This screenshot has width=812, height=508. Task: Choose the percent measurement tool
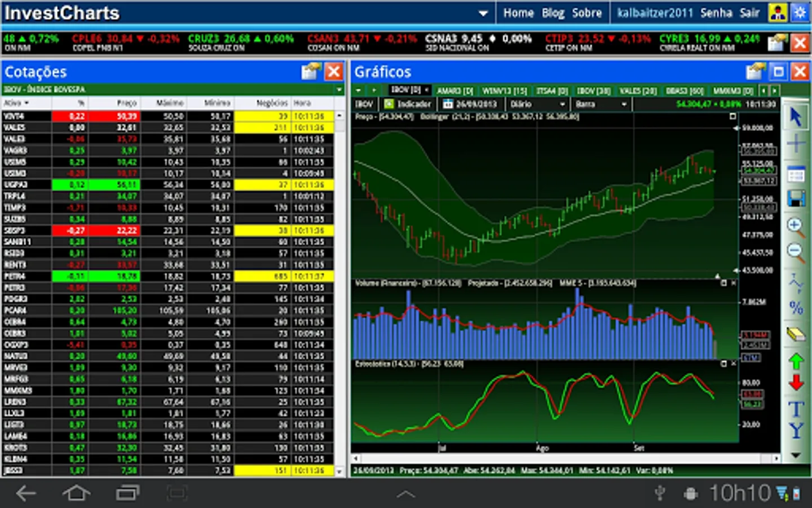point(796,308)
